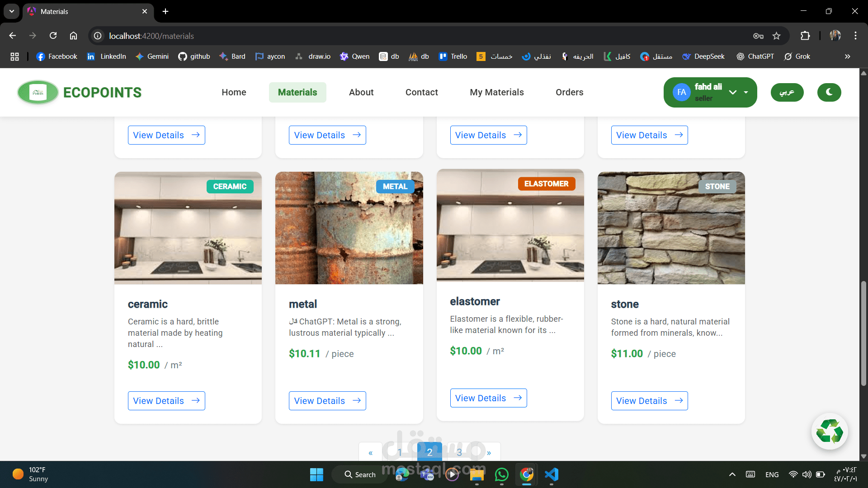The image size is (868, 488).
Task: Open the Contact page
Action: point(422,92)
